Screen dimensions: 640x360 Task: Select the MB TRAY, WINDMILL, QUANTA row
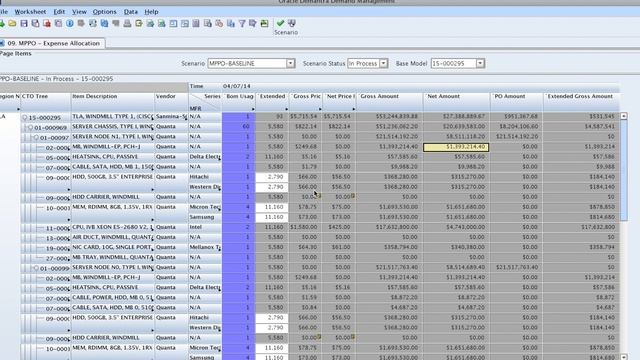tap(113, 257)
